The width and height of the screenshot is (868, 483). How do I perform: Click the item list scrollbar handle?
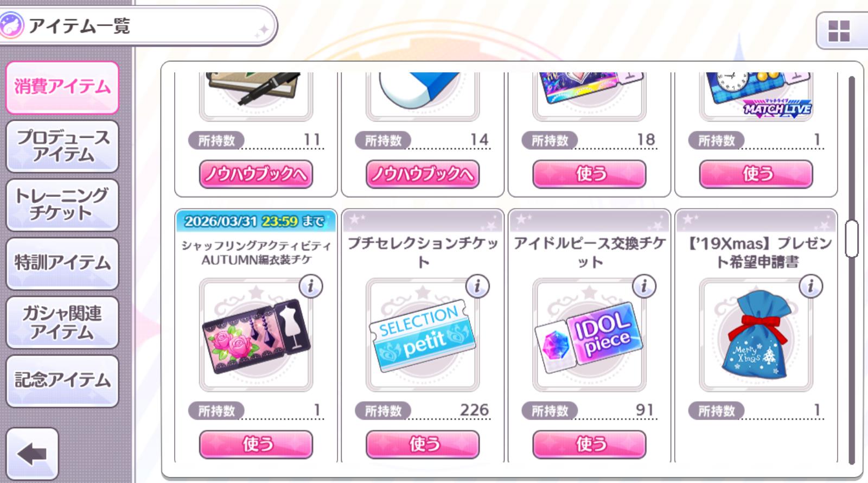tap(852, 239)
